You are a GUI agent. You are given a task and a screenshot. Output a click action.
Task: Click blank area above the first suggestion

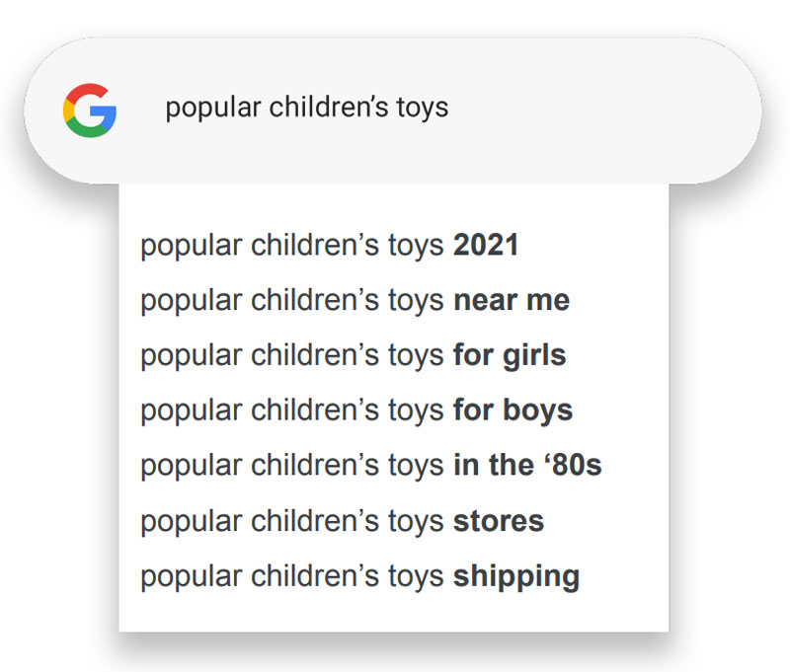[x=395, y=205]
